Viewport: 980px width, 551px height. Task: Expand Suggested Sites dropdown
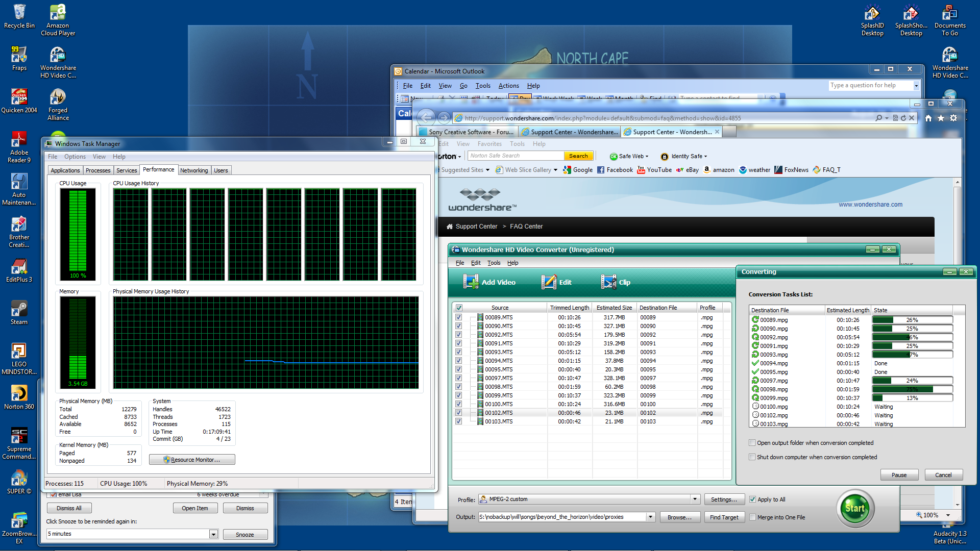487,170
